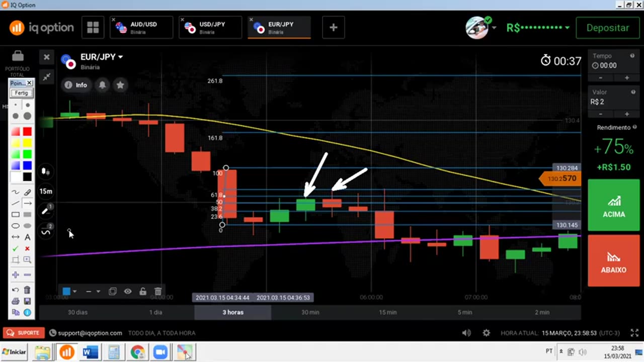Select the magnifier zoom tool
644x362 pixels.
tap(27, 260)
